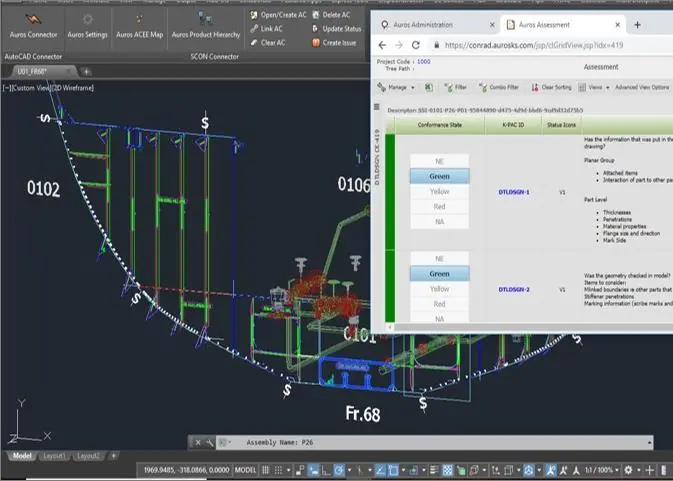Open a new browser tab
The image size is (673, 481).
(637, 25)
